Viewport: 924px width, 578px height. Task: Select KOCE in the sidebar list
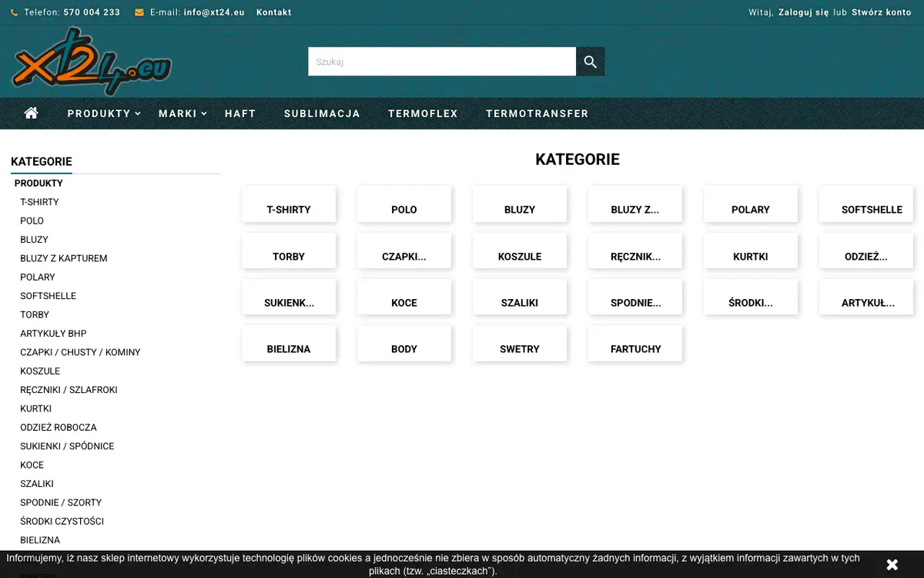32,465
